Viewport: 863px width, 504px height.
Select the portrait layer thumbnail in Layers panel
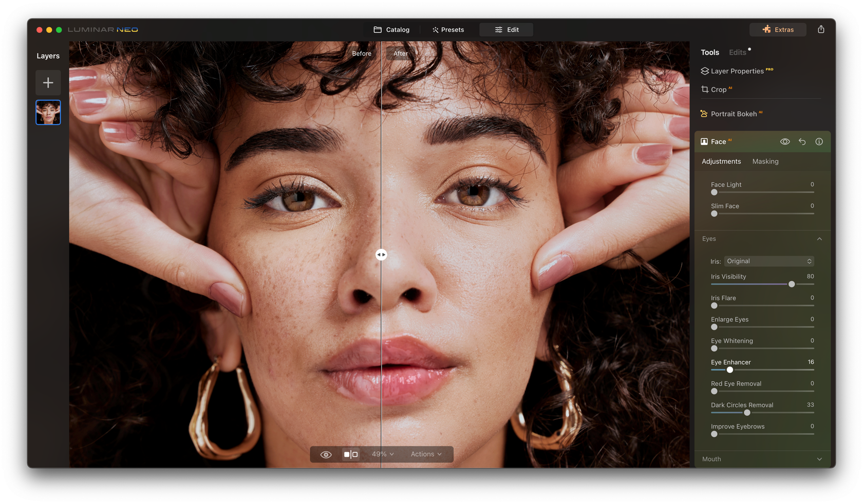[x=48, y=112]
